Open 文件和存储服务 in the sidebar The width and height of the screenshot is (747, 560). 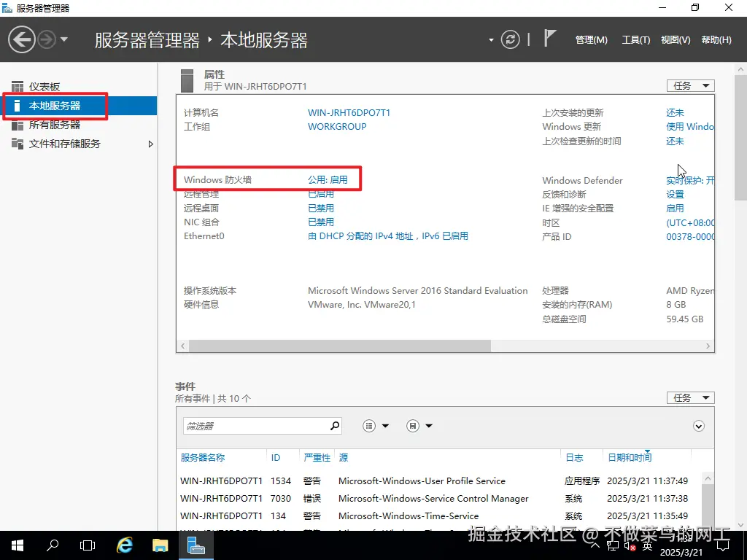point(66,144)
